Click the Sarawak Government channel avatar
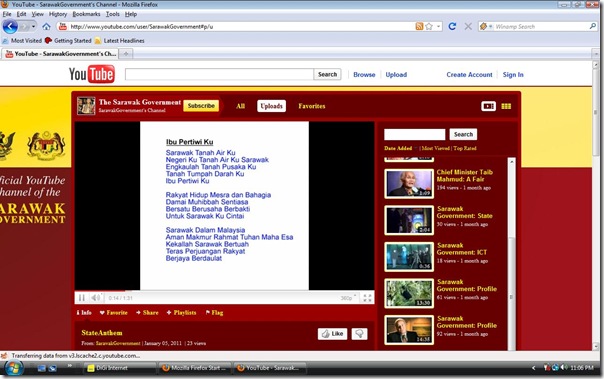 pos(86,106)
